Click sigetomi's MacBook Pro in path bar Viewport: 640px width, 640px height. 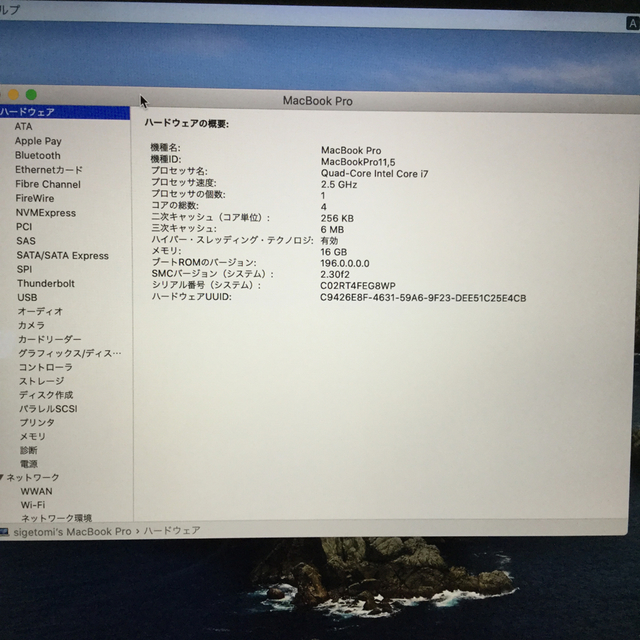tap(72, 532)
